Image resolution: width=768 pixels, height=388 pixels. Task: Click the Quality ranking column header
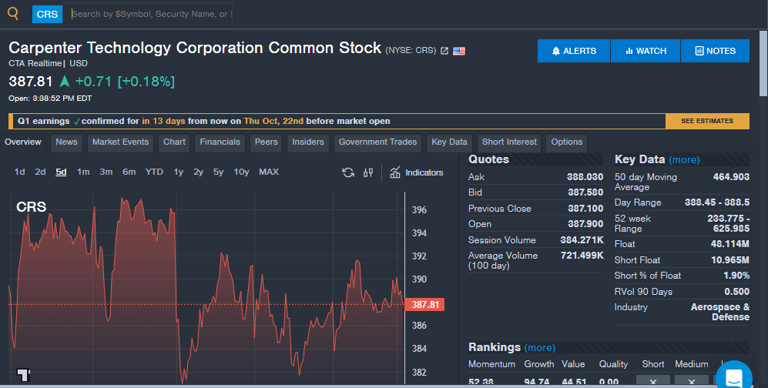(x=613, y=364)
